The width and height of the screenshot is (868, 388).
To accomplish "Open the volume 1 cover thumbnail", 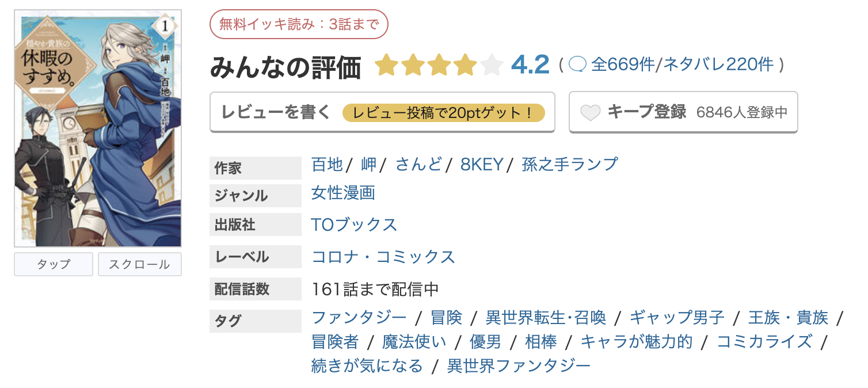I will pyautogui.click(x=96, y=127).
